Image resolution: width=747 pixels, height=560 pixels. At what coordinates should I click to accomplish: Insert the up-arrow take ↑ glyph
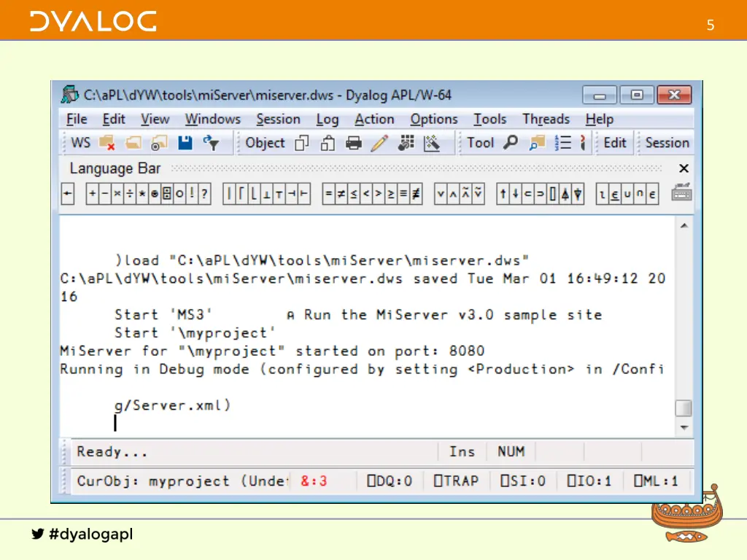click(x=503, y=194)
